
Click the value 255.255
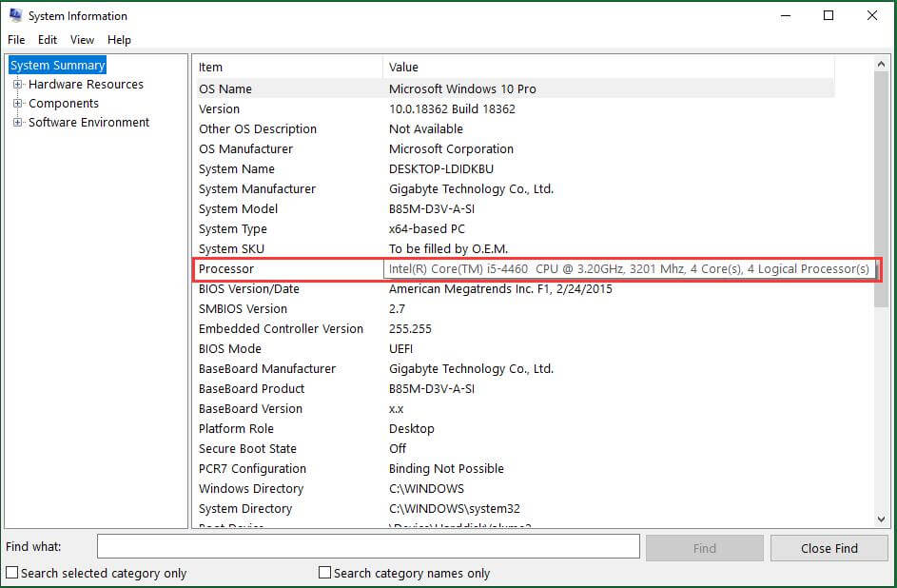(x=410, y=329)
